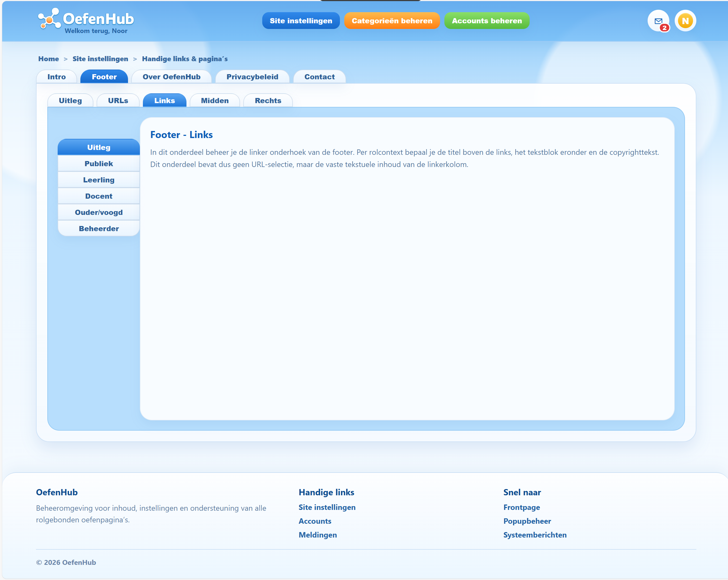Go to Home breadcrumb
728x580 pixels.
click(x=48, y=59)
